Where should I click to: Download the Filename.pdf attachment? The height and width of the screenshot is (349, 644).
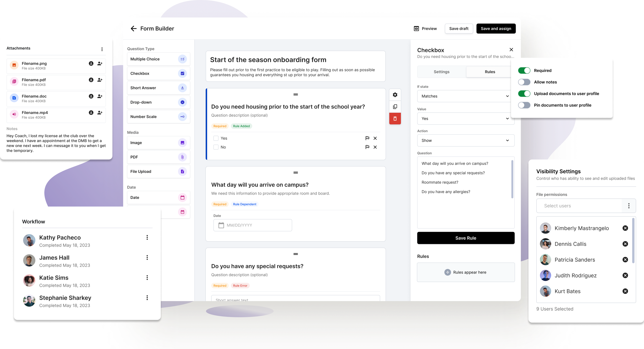(x=91, y=80)
